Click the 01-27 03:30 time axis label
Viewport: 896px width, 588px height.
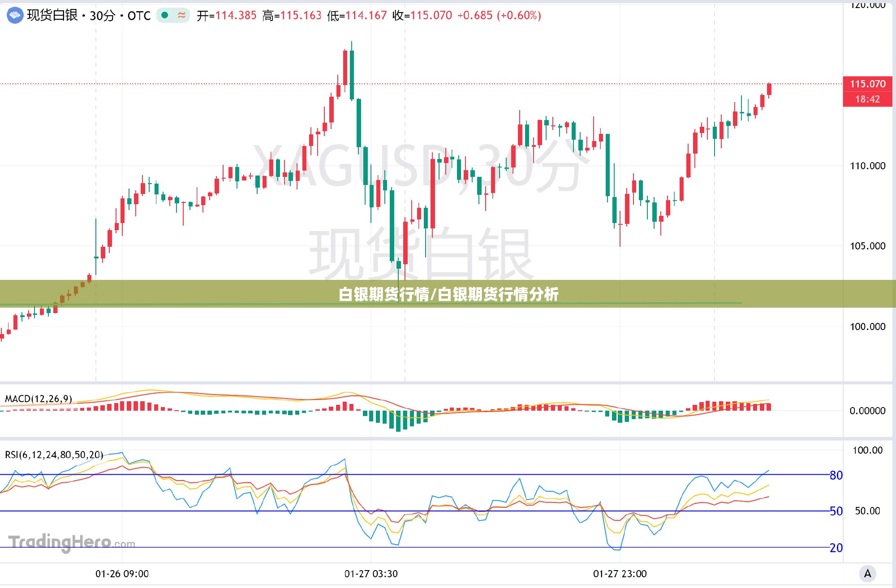point(371,574)
